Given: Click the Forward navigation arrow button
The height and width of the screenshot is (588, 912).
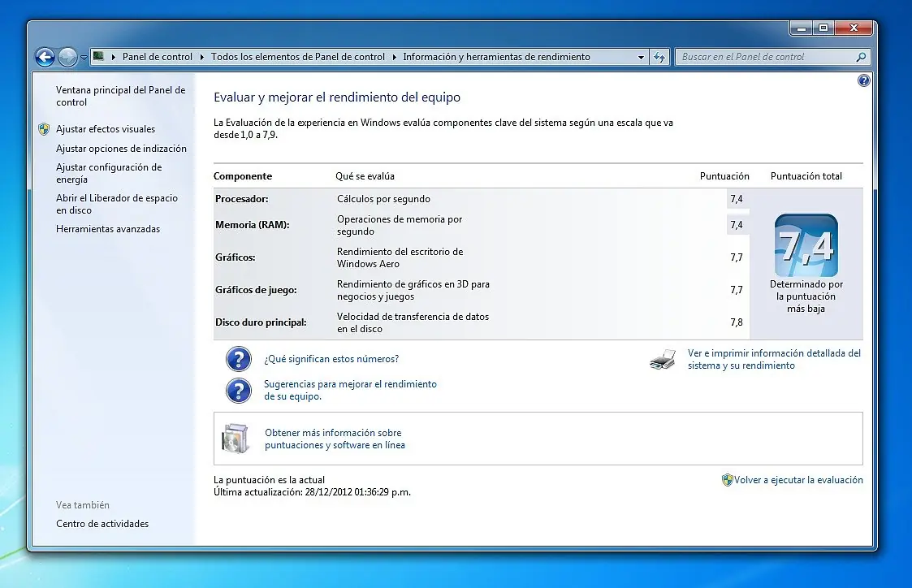Looking at the screenshot, I should [67, 57].
